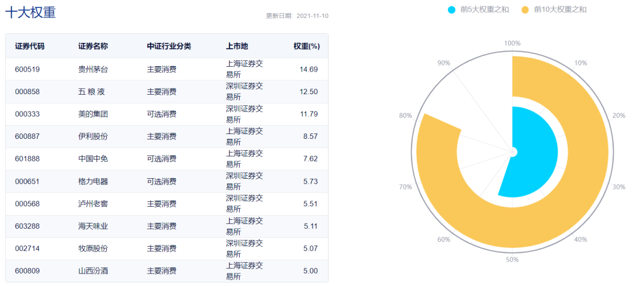
Task: Open stock code 600887
Action: 27,136
